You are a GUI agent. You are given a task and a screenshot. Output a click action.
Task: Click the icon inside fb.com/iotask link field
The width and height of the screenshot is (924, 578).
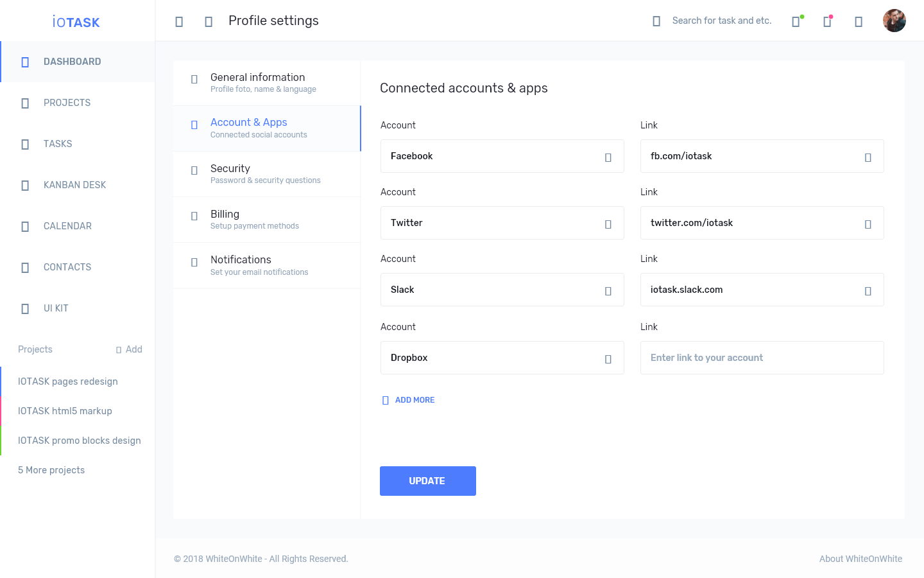(x=868, y=157)
